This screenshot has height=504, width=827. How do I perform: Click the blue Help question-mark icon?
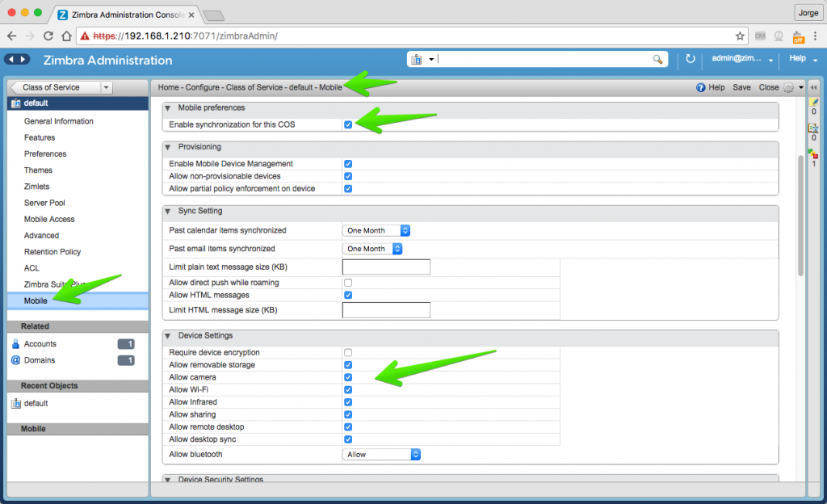point(700,87)
